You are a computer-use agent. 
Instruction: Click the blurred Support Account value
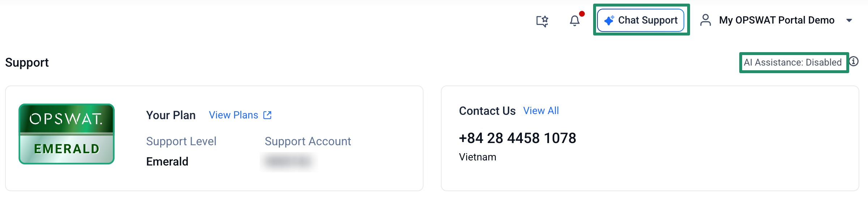point(288,161)
